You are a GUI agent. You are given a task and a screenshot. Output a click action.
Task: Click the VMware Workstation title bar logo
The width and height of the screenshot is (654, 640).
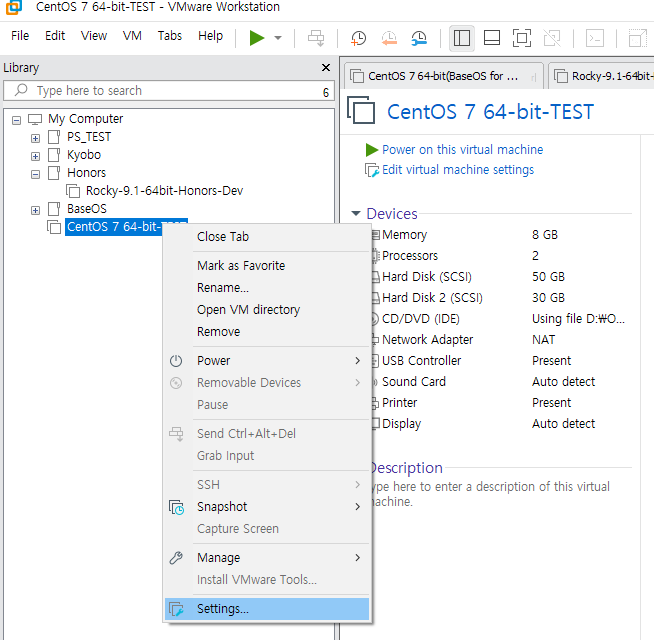pos(14,7)
